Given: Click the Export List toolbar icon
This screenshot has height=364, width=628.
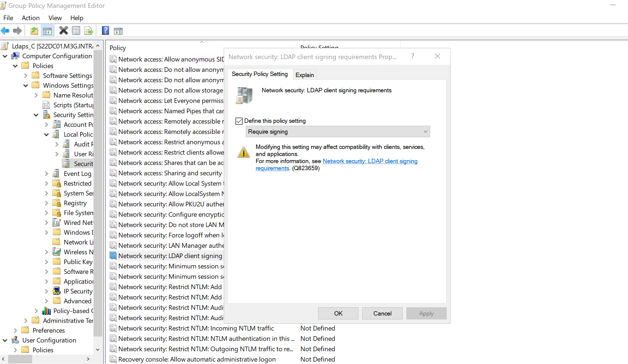Looking at the screenshot, I should [x=89, y=31].
